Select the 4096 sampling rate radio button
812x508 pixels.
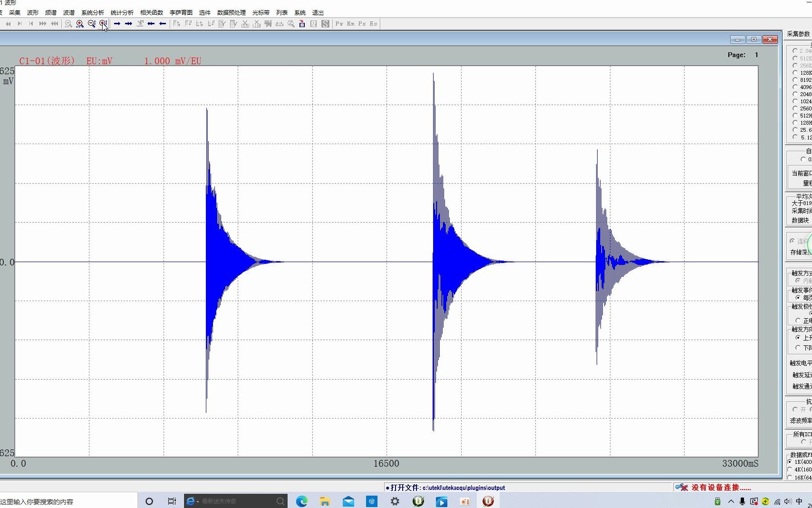coord(795,87)
